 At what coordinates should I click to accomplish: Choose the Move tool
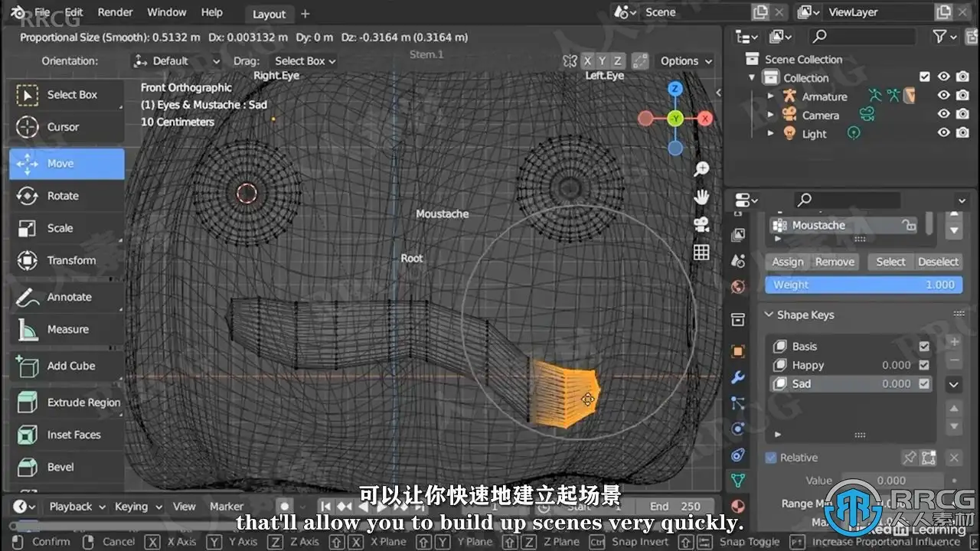pyautogui.click(x=67, y=164)
